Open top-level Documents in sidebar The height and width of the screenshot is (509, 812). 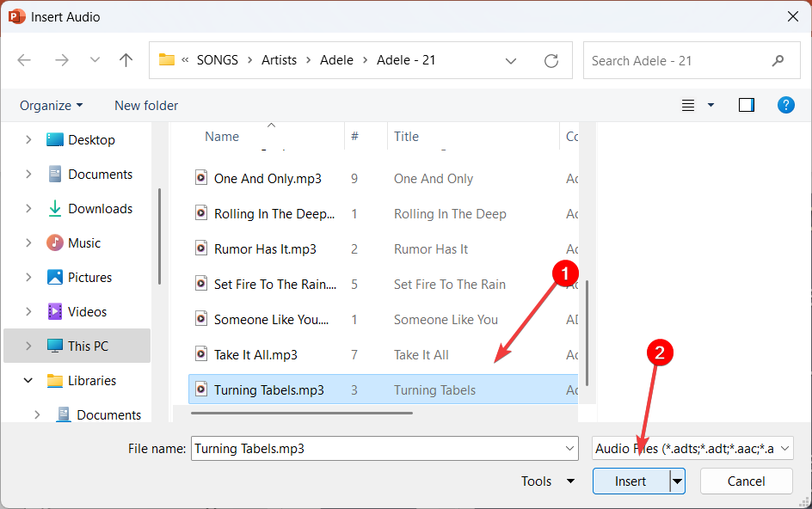click(90, 175)
